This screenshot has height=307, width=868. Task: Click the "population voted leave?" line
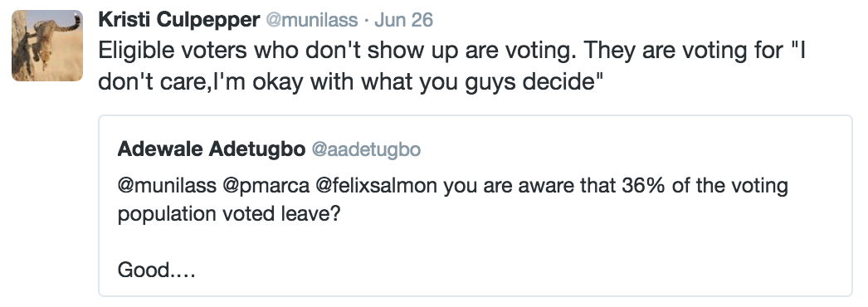click(229, 214)
